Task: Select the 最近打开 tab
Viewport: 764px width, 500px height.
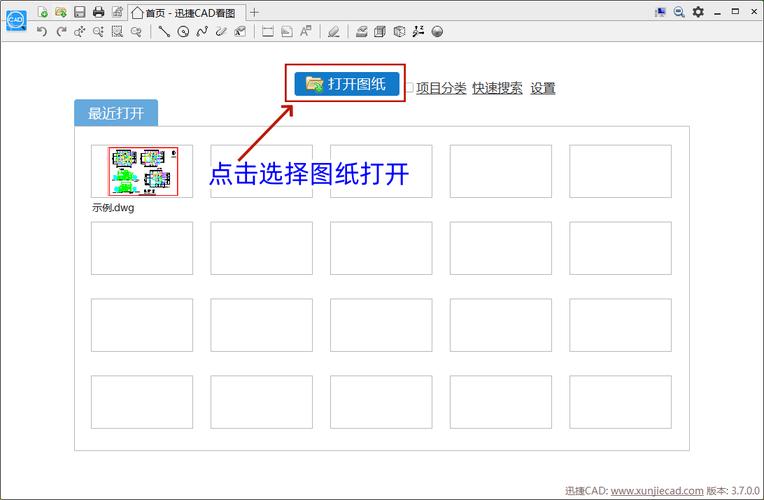Action: [x=116, y=113]
